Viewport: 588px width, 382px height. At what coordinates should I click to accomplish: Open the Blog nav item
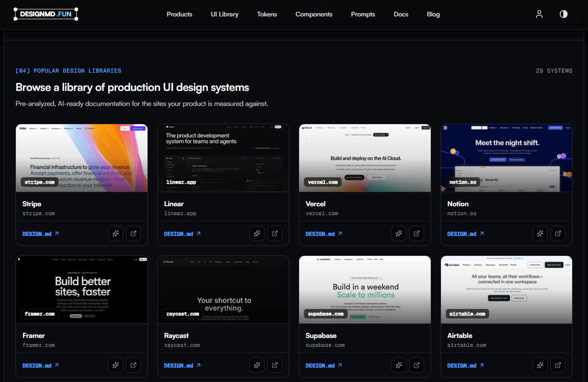[434, 14]
